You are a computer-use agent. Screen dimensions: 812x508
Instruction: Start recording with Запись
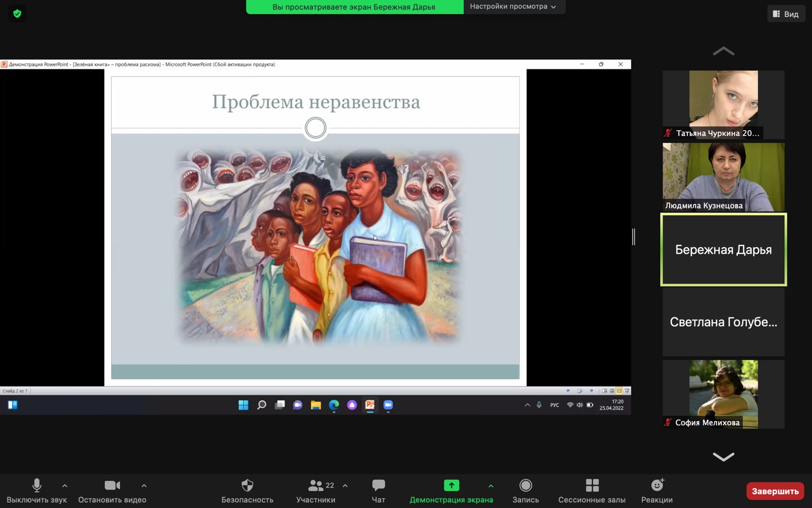[525, 491]
